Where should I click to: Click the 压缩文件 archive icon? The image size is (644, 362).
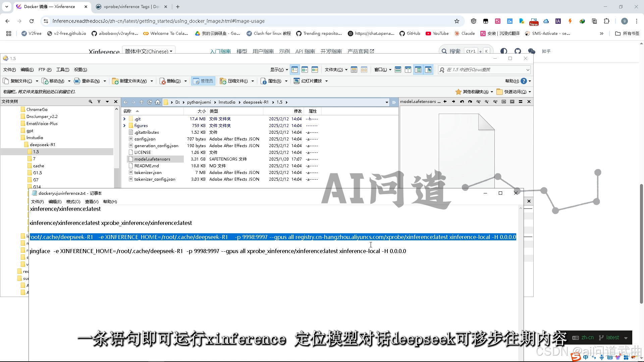[x=223, y=81]
